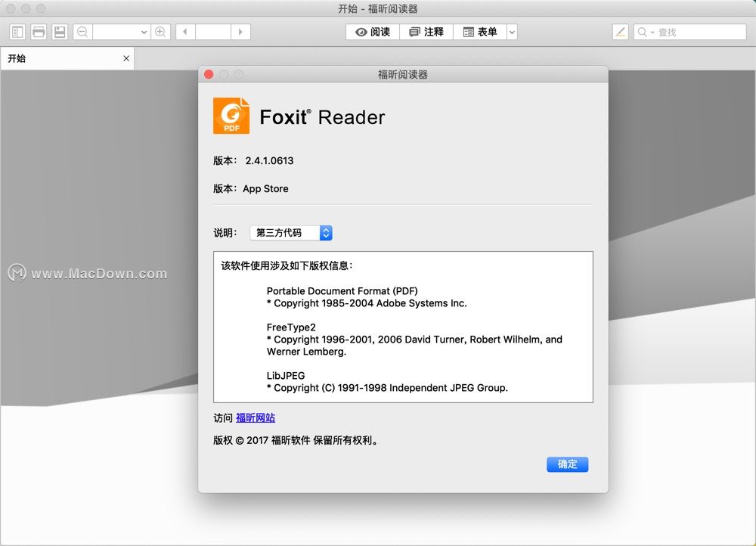Go to previous page arrow
This screenshot has width=756, height=546.
(x=185, y=33)
